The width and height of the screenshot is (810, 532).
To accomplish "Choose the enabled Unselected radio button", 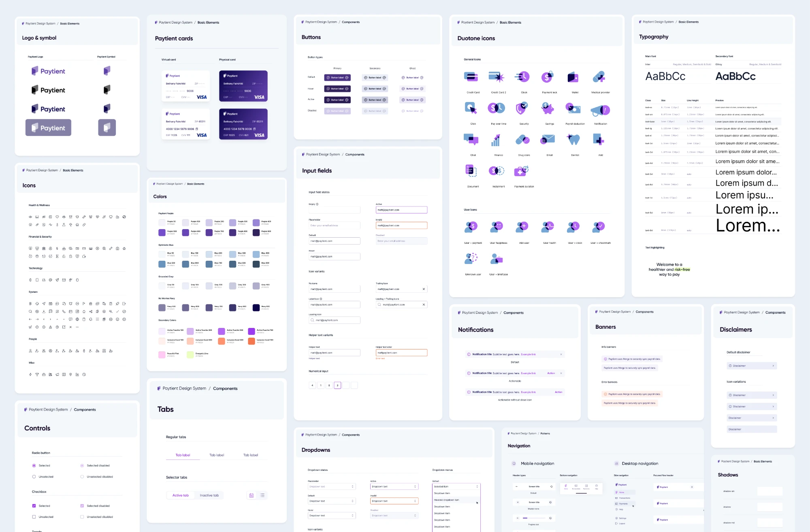I will (x=34, y=477).
